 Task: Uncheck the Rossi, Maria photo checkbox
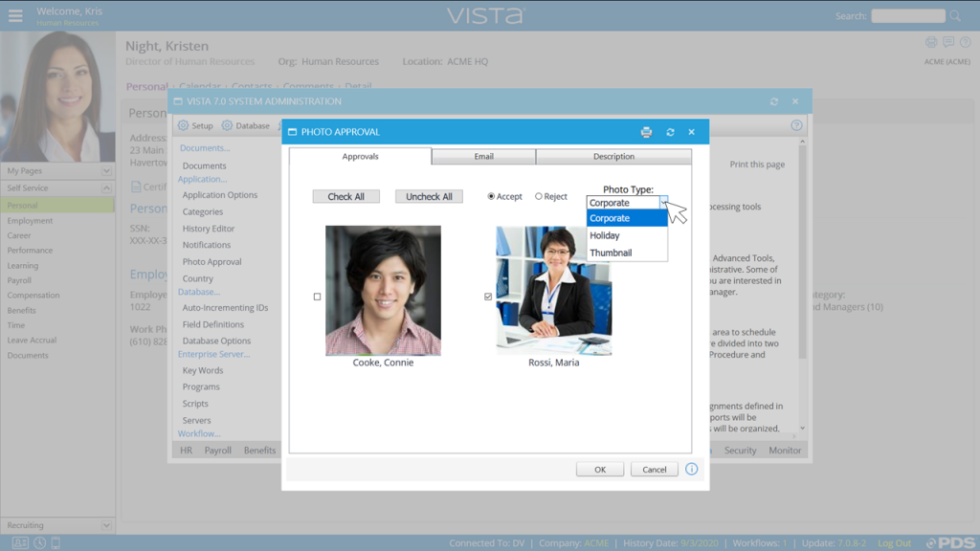pyautogui.click(x=488, y=297)
